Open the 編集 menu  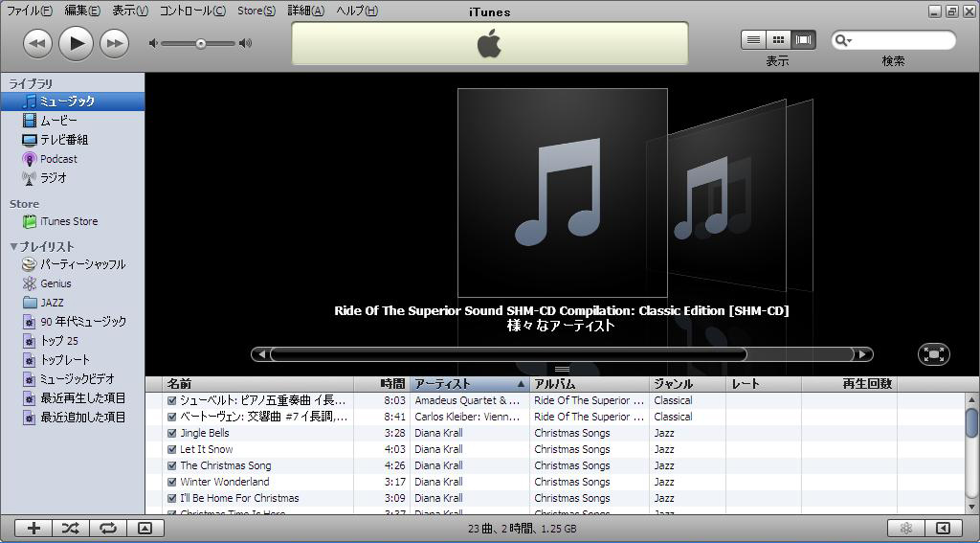coord(82,11)
